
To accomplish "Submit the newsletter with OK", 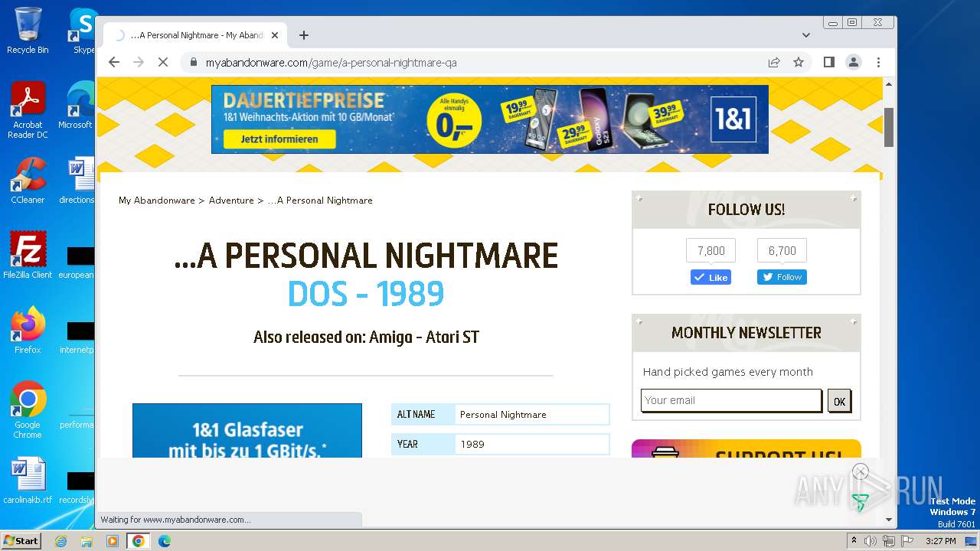I will [x=839, y=401].
